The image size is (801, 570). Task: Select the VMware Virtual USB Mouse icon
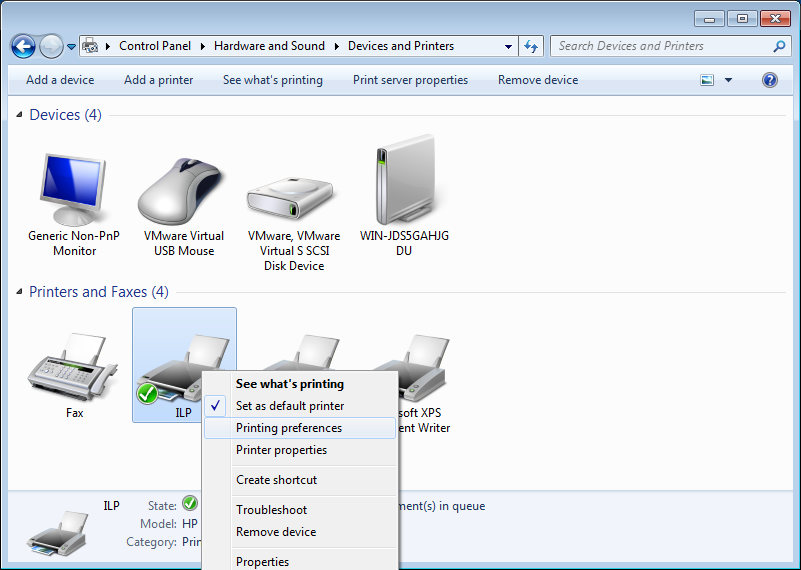click(184, 190)
